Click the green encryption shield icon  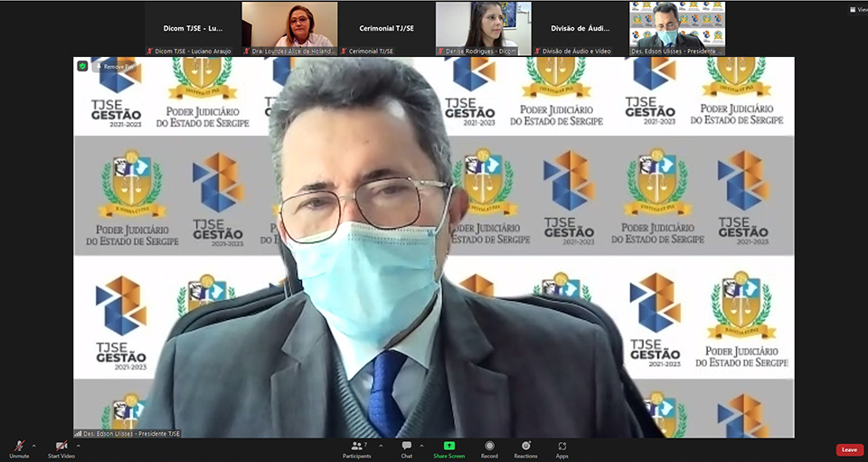[x=82, y=66]
